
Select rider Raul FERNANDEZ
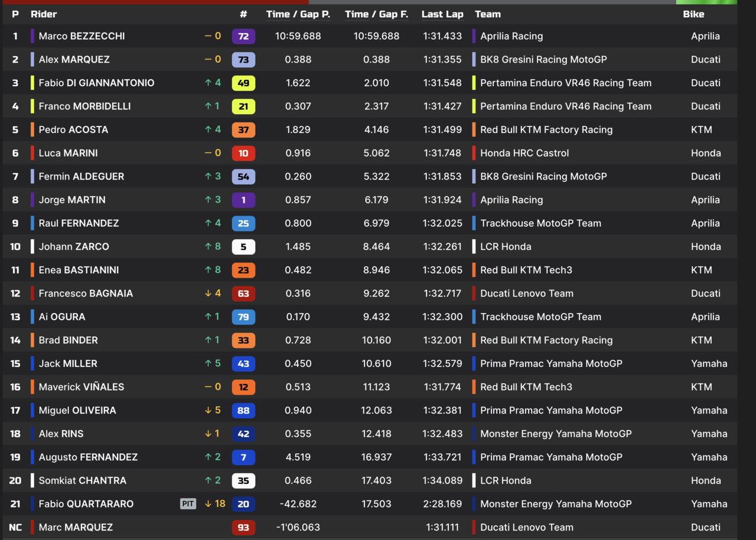coord(79,223)
